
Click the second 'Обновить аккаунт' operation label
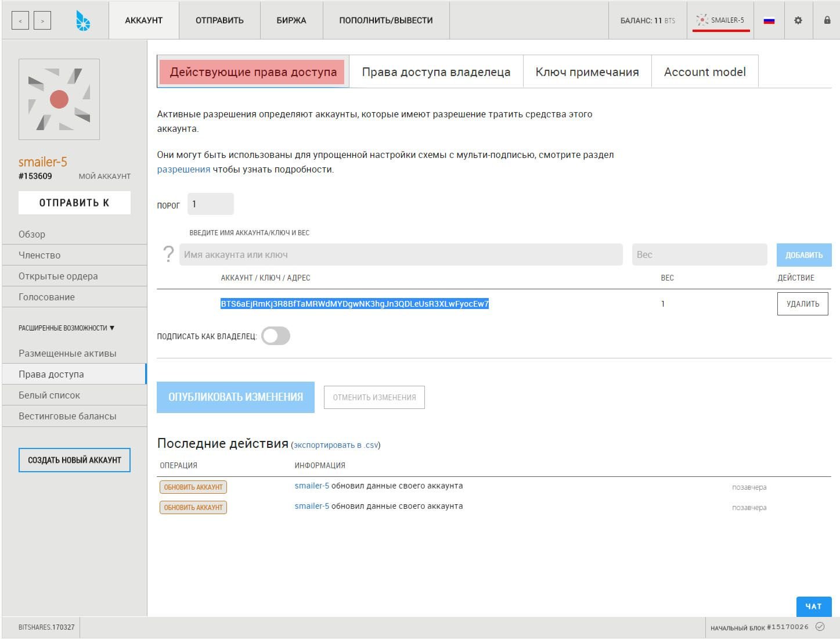(193, 507)
